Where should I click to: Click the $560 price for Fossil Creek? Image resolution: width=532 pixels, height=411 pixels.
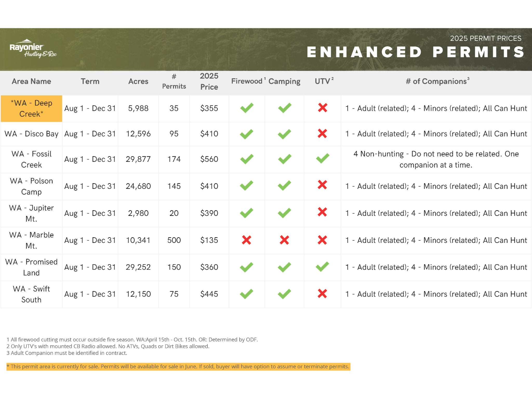(209, 159)
